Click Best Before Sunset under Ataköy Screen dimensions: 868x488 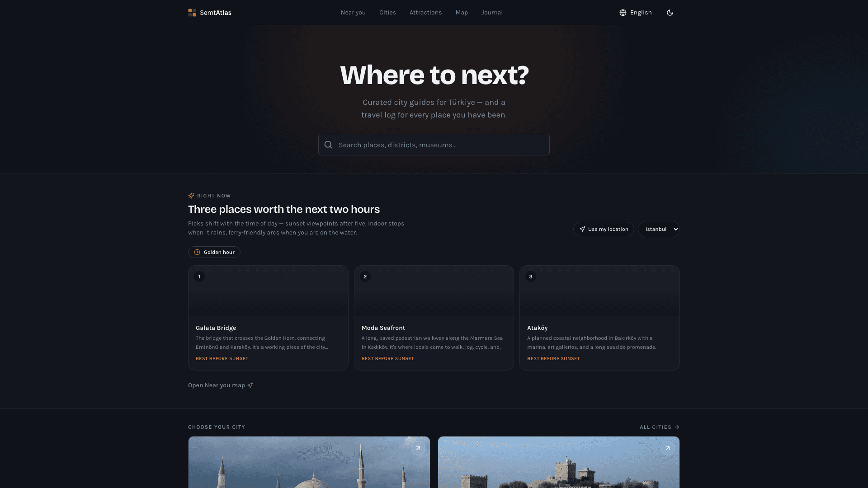[553, 359]
